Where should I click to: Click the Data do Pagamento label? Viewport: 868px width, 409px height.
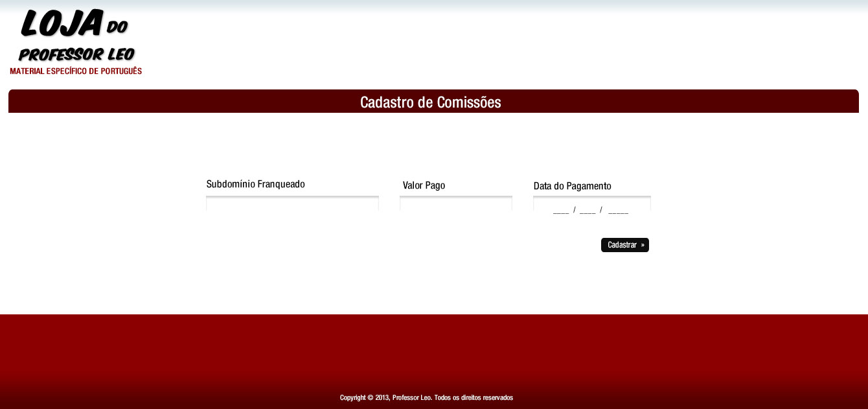pos(572,186)
